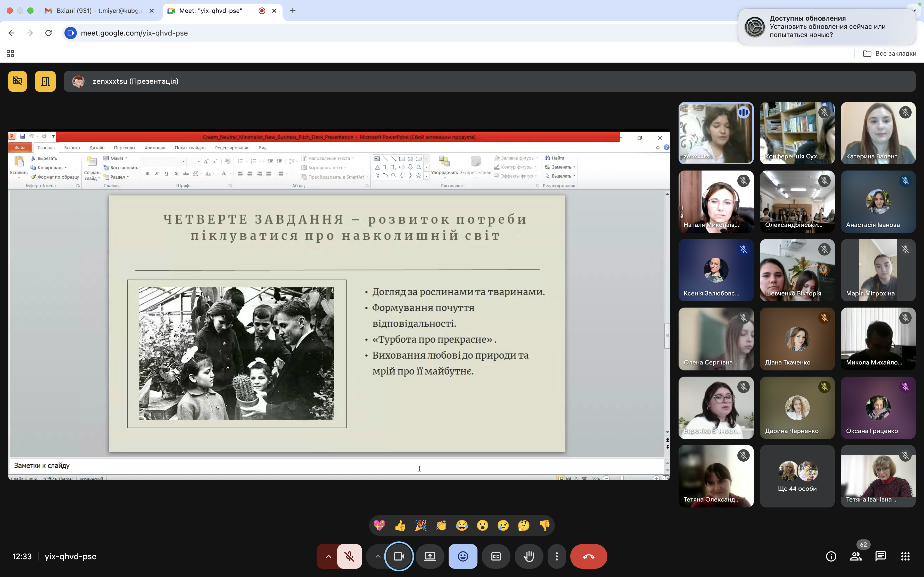Click the red leave call button
The image size is (924, 577).
click(588, 556)
